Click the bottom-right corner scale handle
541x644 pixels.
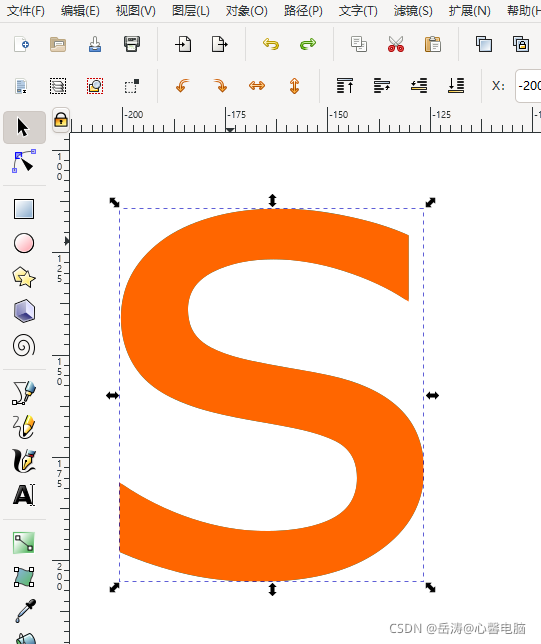click(x=430, y=588)
